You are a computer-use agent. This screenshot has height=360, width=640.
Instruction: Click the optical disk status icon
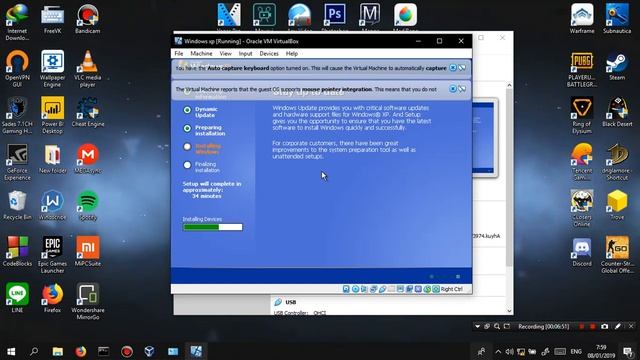(x=355, y=289)
